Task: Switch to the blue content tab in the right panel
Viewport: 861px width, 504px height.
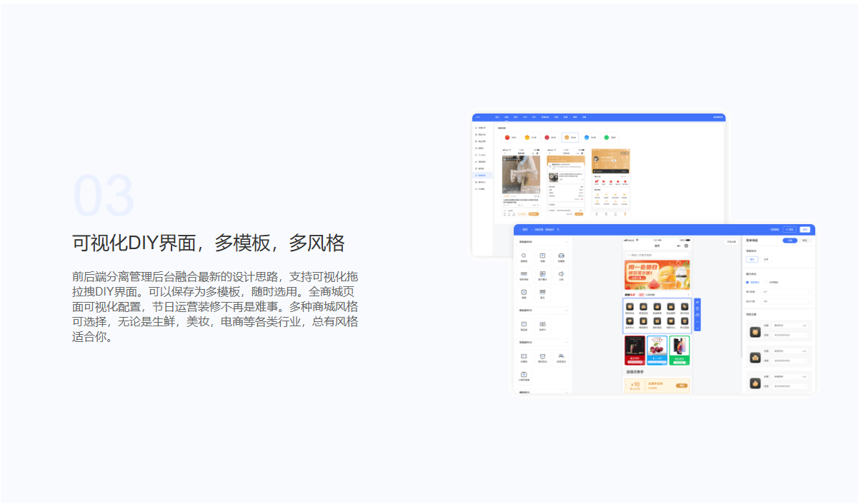Action: tap(790, 241)
